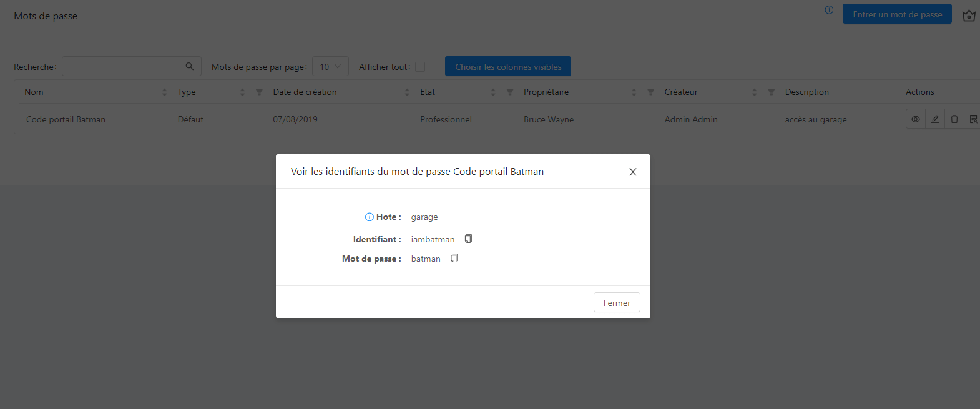Select the garage host value
Viewport: 980px width, 409px height.
tap(424, 217)
